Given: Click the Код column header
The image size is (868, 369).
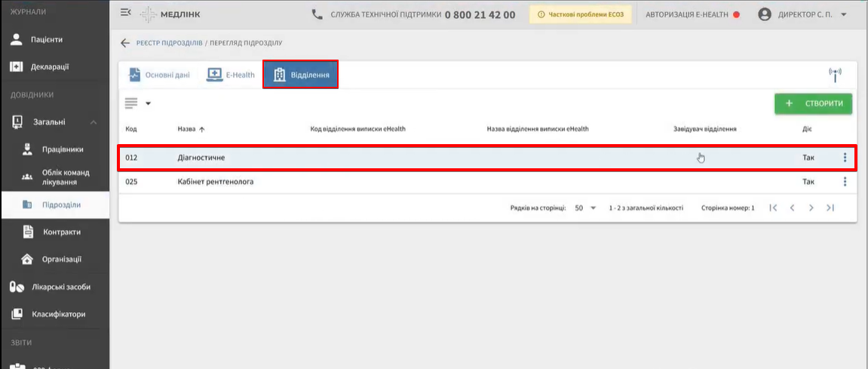Looking at the screenshot, I should click(131, 129).
